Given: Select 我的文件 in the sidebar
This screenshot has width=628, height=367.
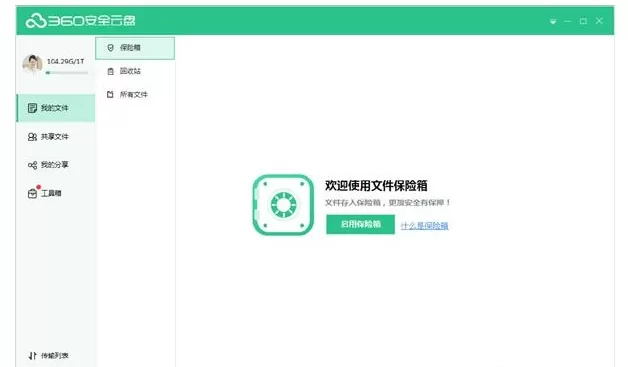Looking at the screenshot, I should (56, 108).
